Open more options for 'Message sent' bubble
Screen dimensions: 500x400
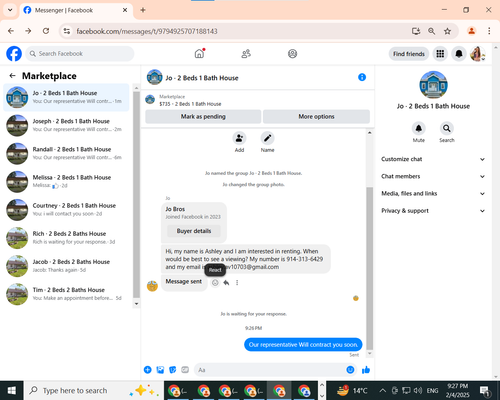237,283
